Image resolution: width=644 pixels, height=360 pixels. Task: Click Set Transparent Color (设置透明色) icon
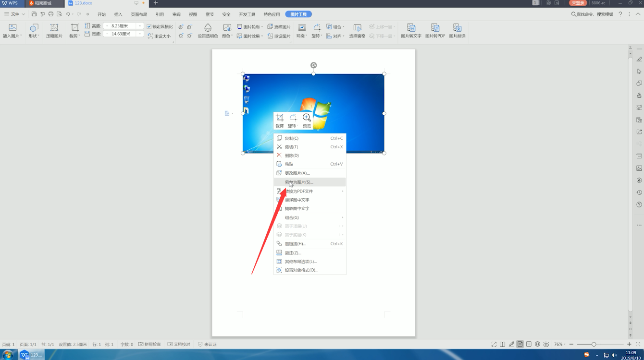[208, 31]
